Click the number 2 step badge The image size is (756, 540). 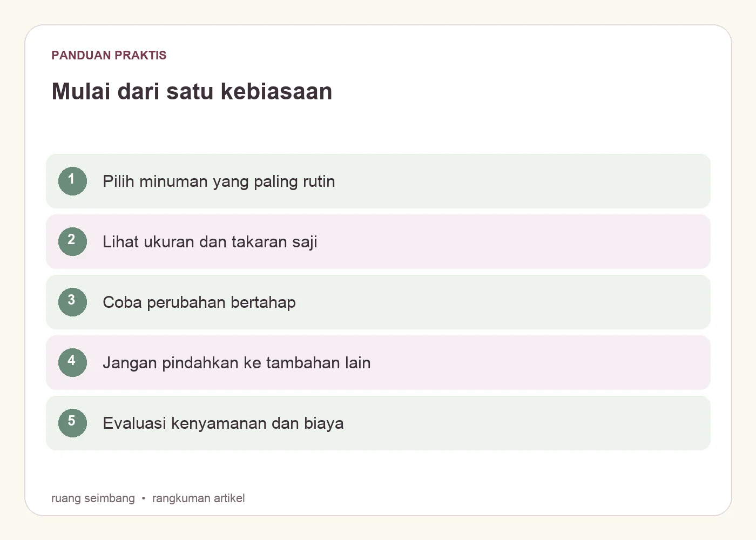click(x=72, y=241)
